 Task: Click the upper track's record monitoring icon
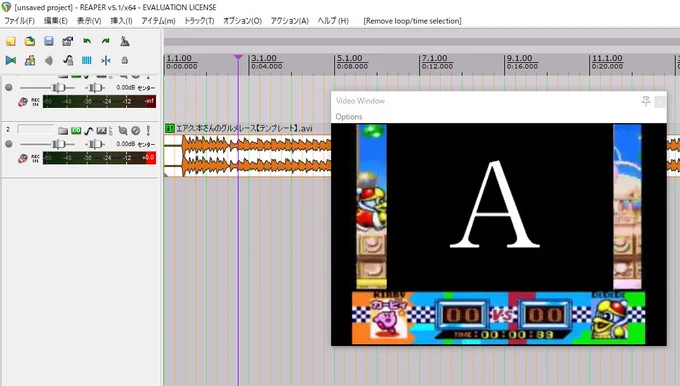pos(23,102)
